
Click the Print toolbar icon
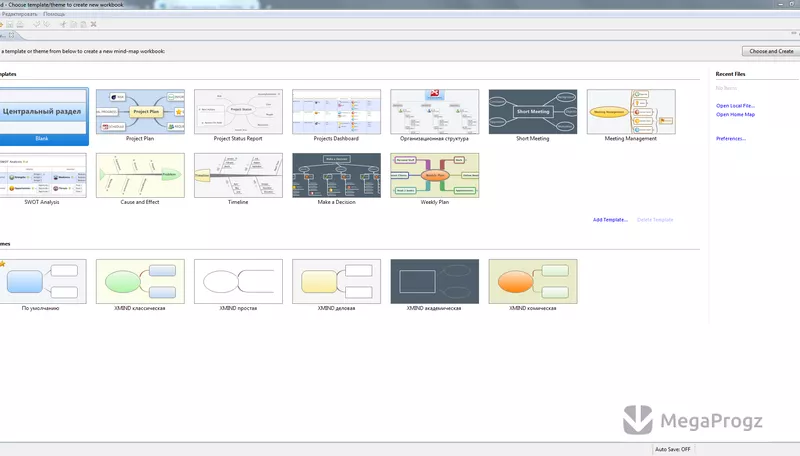click(x=20, y=24)
